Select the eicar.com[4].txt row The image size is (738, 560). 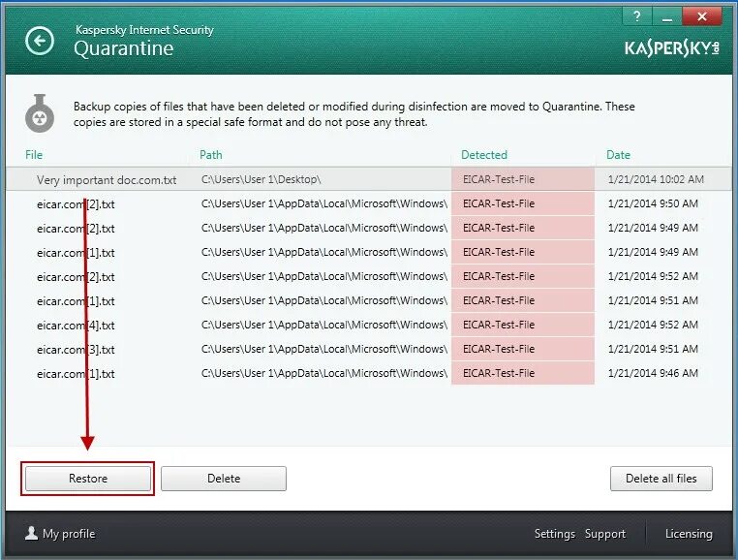[x=369, y=325]
